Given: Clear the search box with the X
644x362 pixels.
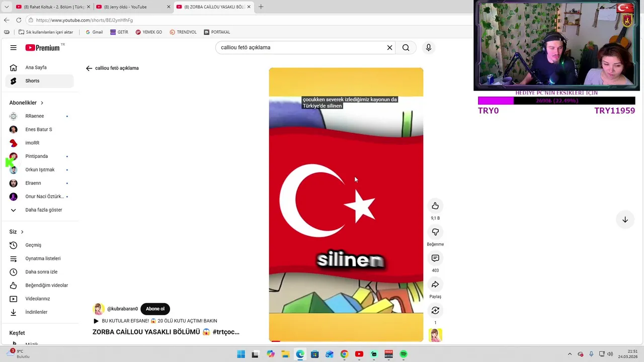Looking at the screenshot, I should (x=389, y=47).
